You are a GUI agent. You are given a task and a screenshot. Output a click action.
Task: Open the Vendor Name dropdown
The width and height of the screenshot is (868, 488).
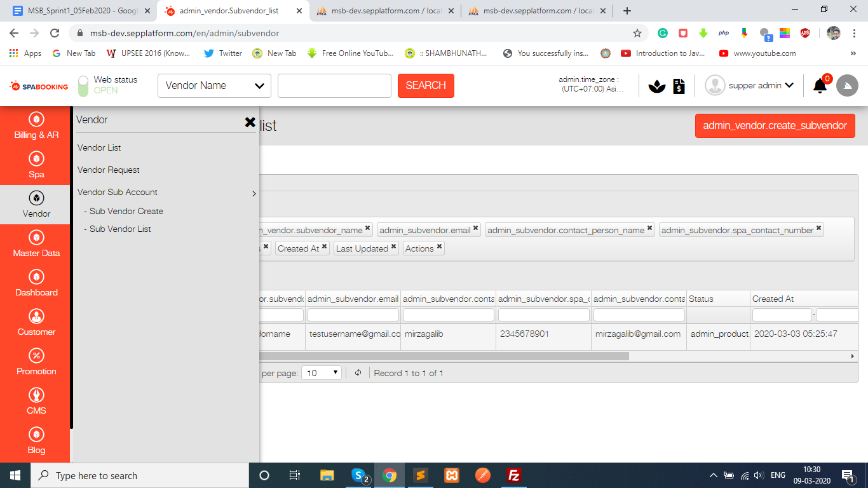(214, 86)
